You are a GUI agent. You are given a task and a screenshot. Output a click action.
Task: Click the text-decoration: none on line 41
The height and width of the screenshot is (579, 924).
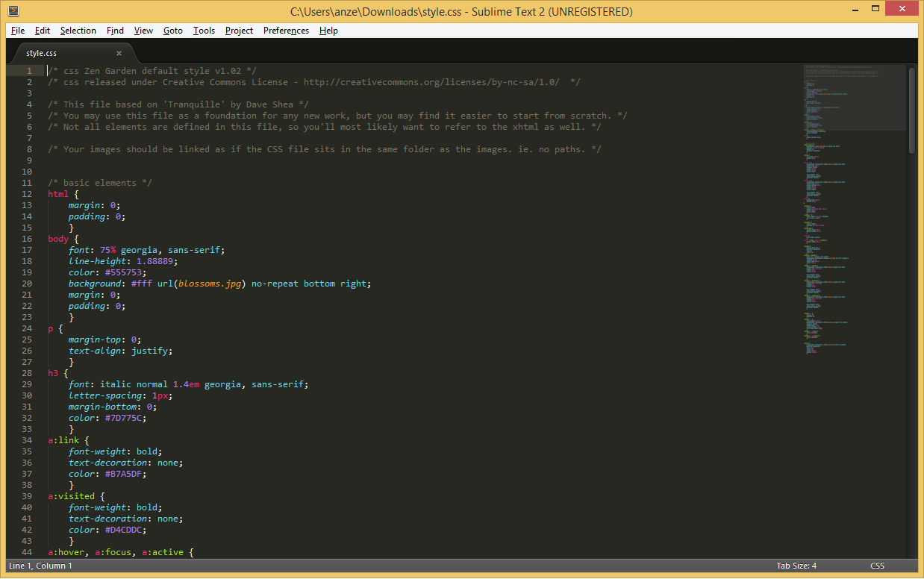[126, 519]
